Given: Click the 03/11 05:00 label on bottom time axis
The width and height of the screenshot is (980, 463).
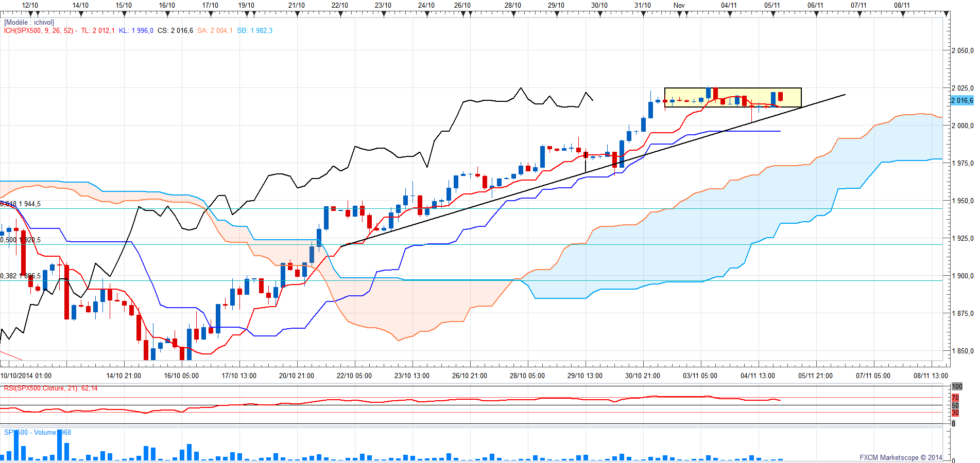Looking at the screenshot, I should [x=700, y=376].
